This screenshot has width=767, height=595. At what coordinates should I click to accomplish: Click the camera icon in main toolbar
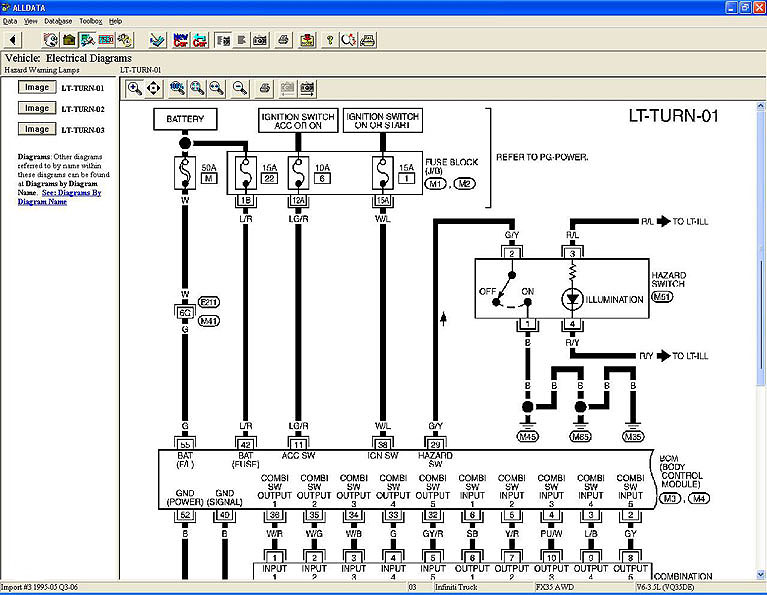click(x=259, y=40)
